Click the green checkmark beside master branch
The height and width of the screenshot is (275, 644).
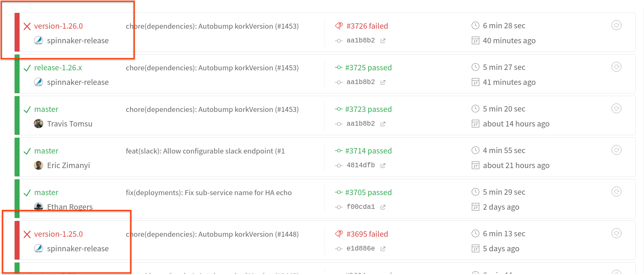[27, 109]
